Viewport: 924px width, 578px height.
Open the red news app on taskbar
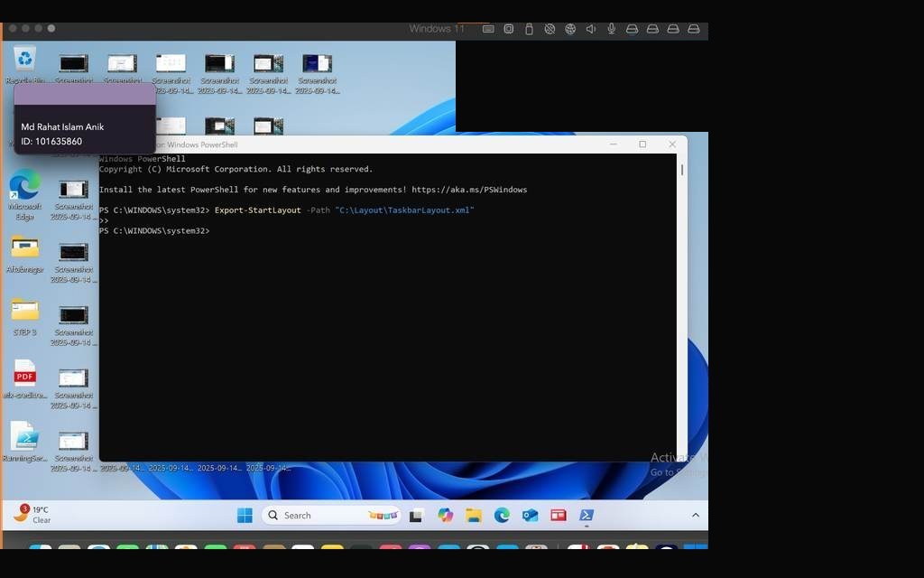(x=558, y=516)
